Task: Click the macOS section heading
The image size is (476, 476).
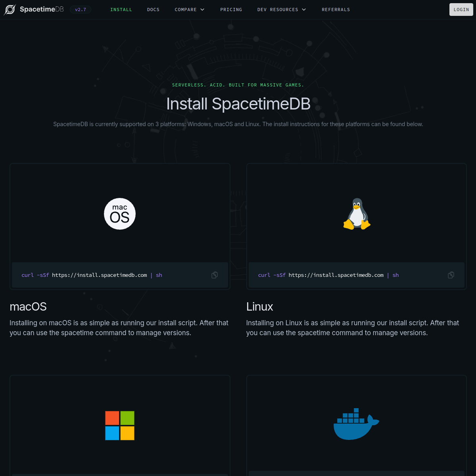Action: [28, 307]
